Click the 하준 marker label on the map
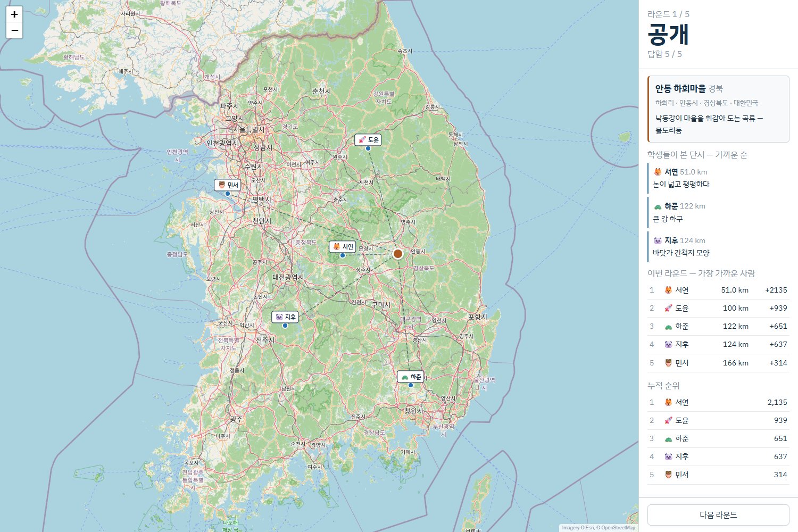The height and width of the screenshot is (532, 798). coord(411,377)
